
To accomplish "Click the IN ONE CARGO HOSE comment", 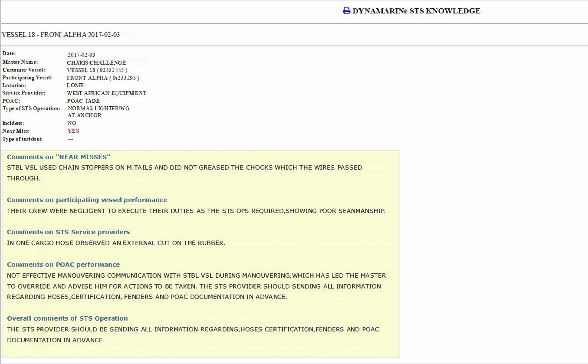I will 116,243.
